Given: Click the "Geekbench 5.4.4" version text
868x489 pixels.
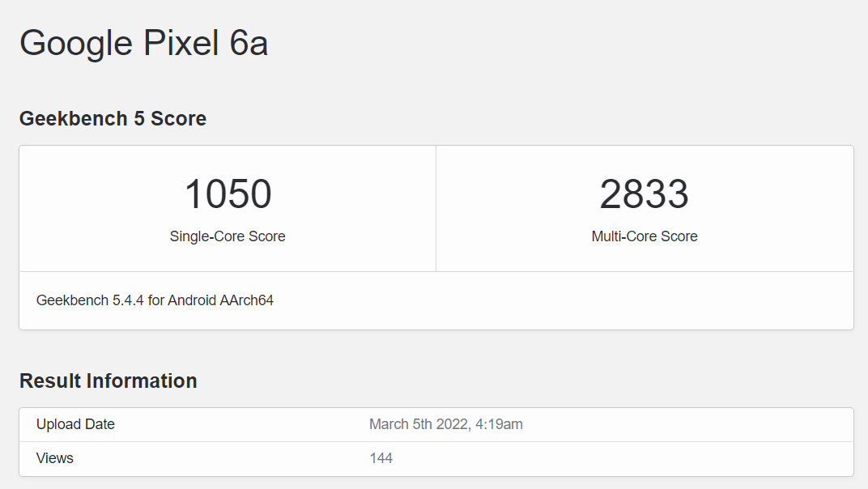Looking at the screenshot, I should pyautogui.click(x=90, y=300).
